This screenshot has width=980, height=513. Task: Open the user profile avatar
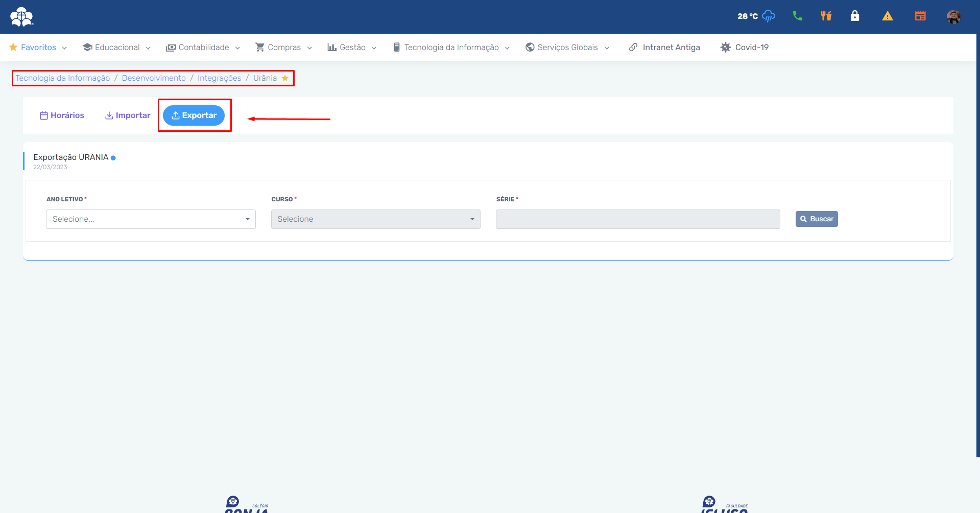953,17
